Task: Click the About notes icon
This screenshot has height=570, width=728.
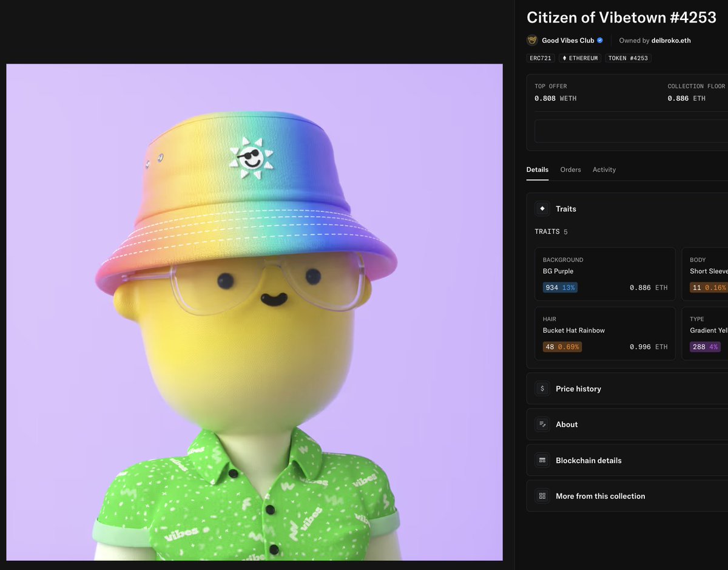Action: tap(542, 424)
